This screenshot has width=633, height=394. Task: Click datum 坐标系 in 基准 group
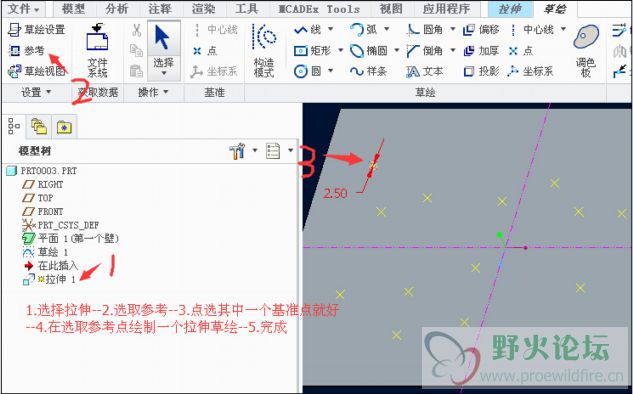tap(214, 71)
